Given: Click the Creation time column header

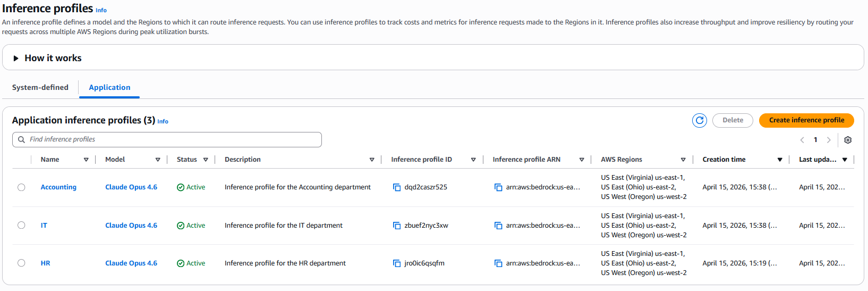Looking at the screenshot, I should 724,160.
